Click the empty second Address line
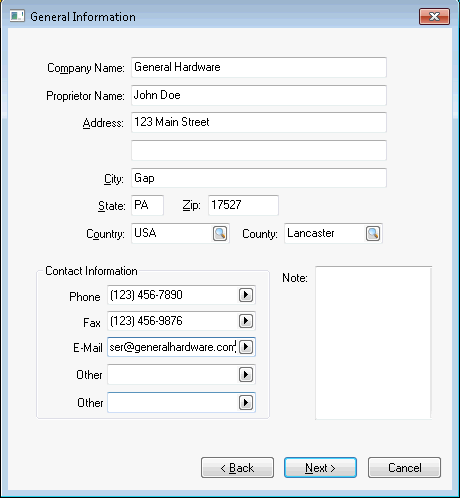 [x=259, y=150]
